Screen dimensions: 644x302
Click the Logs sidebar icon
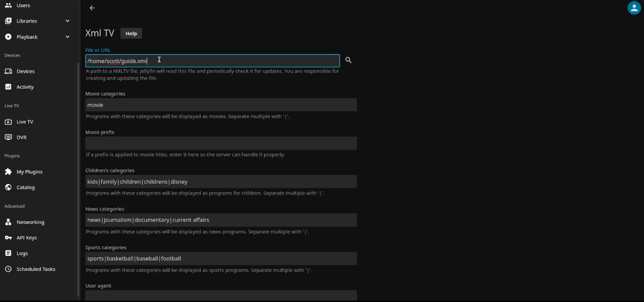(8, 253)
